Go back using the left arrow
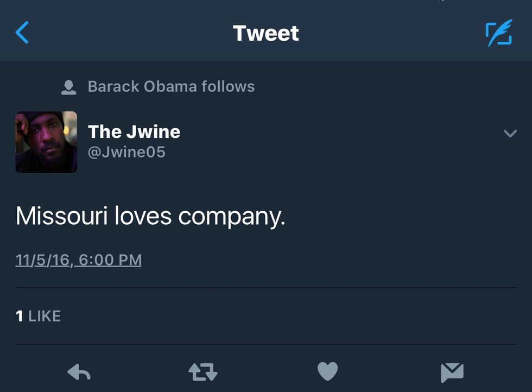The image size is (532, 392). (22, 33)
